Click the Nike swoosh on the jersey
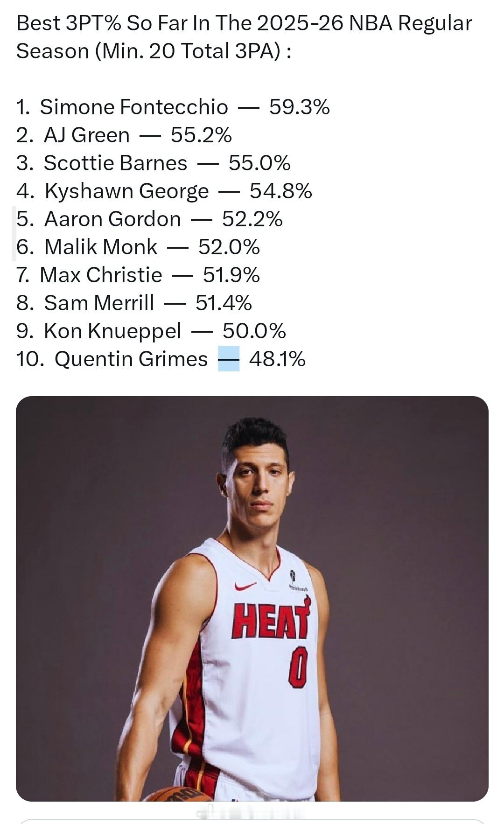Screen dimensions: 504x824 [246, 586]
